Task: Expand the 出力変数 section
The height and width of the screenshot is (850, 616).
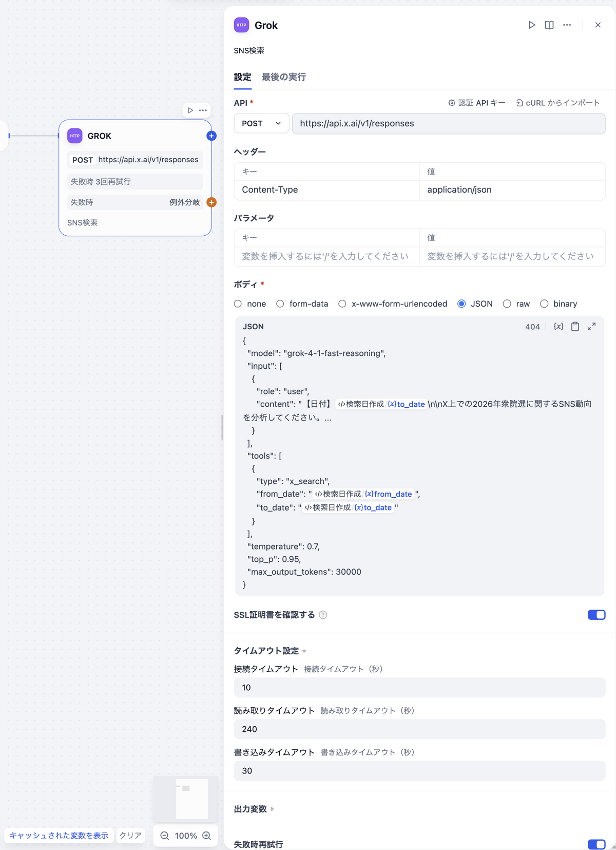Action: click(x=272, y=808)
